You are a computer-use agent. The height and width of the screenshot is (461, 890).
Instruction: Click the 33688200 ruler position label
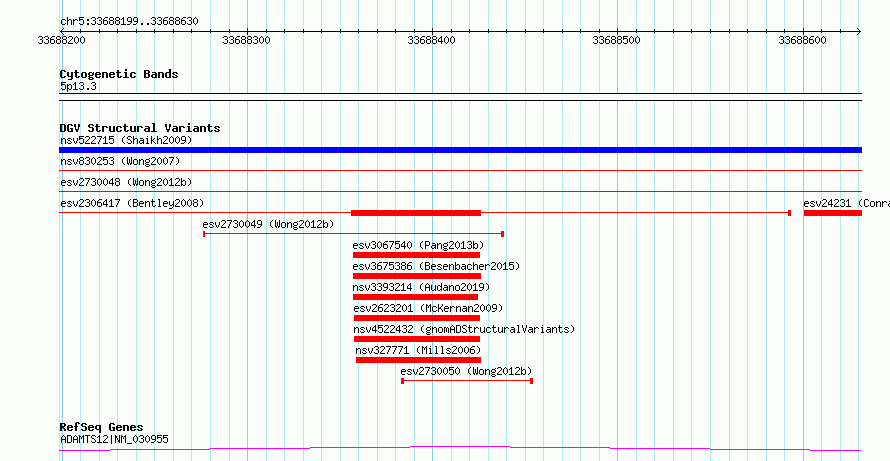click(x=61, y=41)
